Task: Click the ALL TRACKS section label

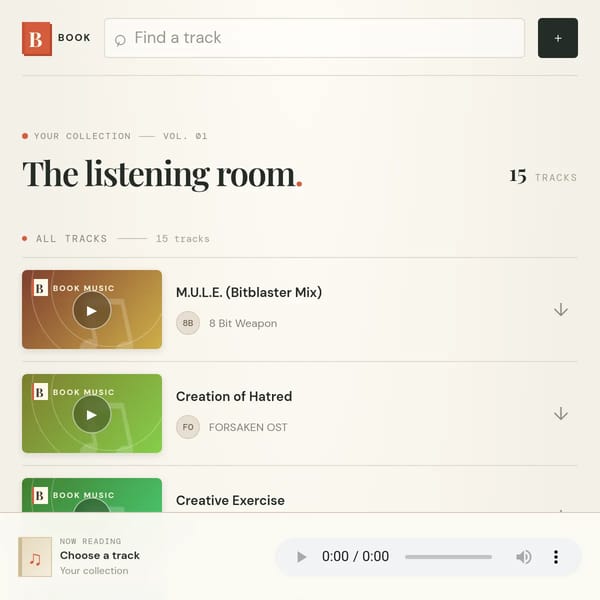Action: (x=72, y=239)
